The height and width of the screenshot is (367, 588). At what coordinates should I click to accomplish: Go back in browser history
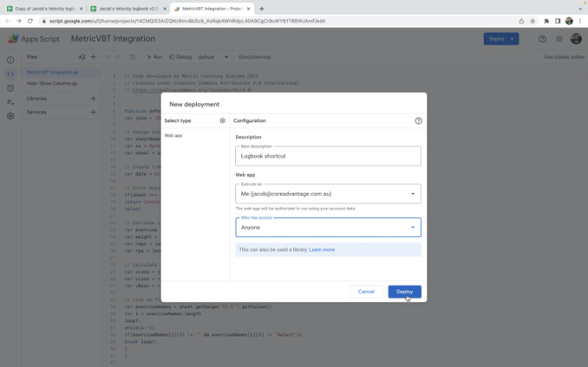8,21
